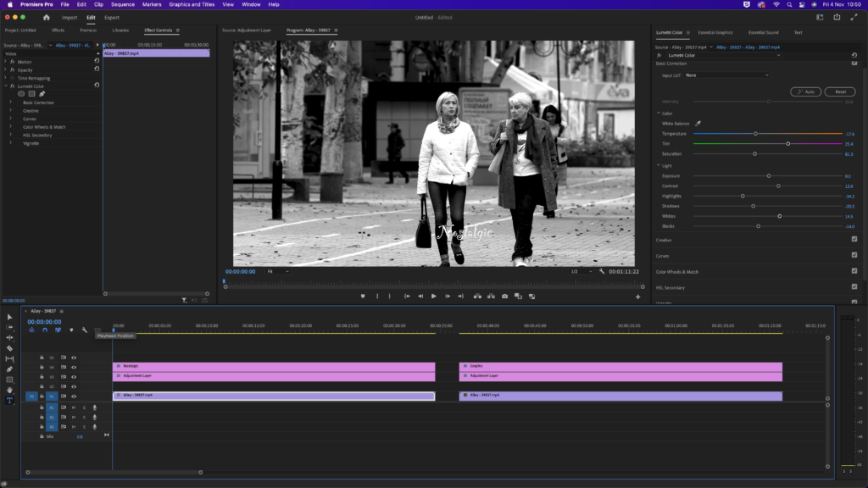Image resolution: width=868 pixels, height=488 pixels.
Task: Solo audio track A2
Action: click(84, 417)
